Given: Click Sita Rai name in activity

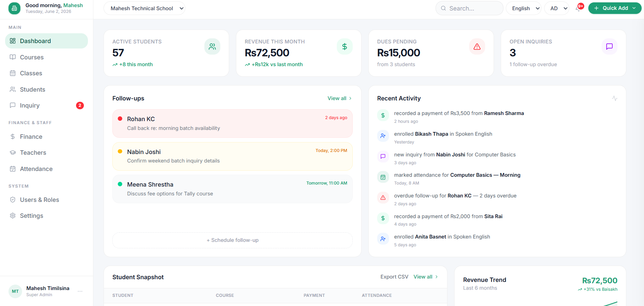Looking at the screenshot, I should click(493, 216).
